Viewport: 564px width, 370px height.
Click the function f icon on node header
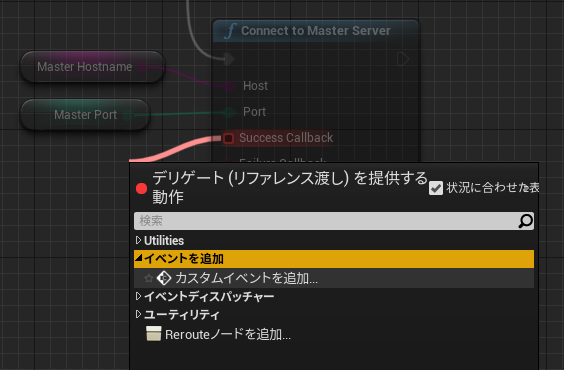[230, 31]
